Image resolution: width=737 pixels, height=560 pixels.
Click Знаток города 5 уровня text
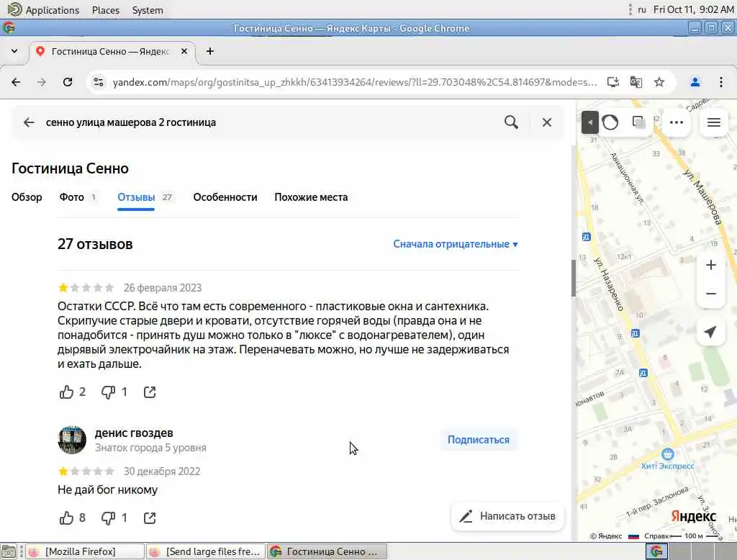(150, 448)
